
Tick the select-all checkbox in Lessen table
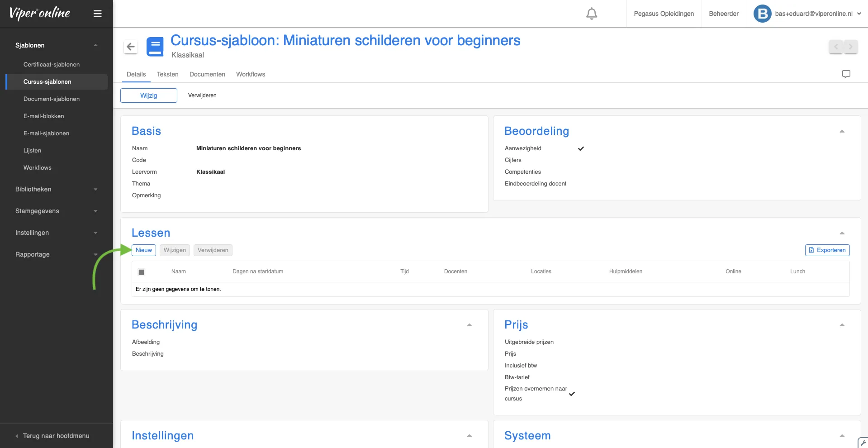click(x=142, y=272)
